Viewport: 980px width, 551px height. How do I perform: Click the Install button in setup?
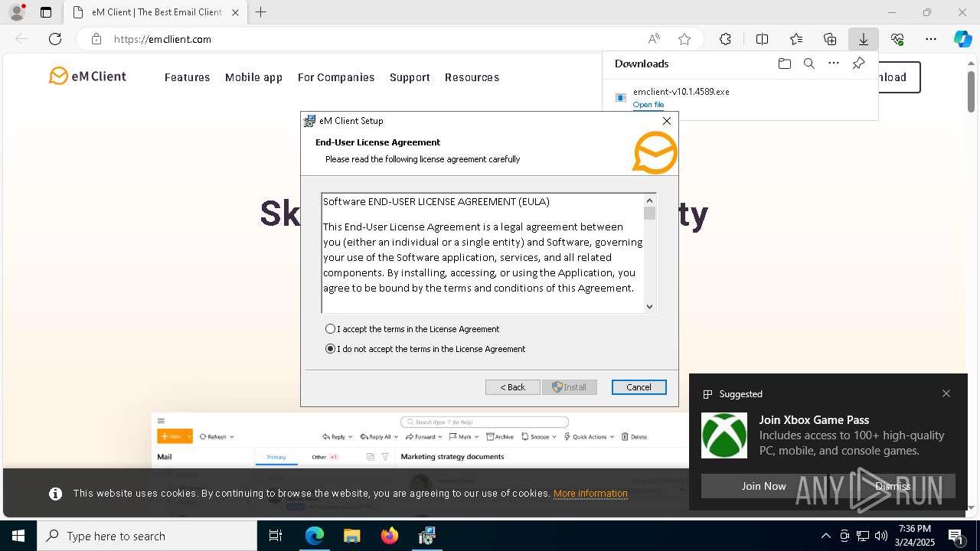570,387
